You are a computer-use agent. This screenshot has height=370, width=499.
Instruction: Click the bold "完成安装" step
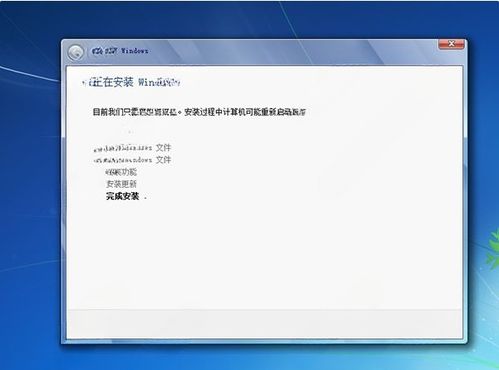[x=122, y=196]
